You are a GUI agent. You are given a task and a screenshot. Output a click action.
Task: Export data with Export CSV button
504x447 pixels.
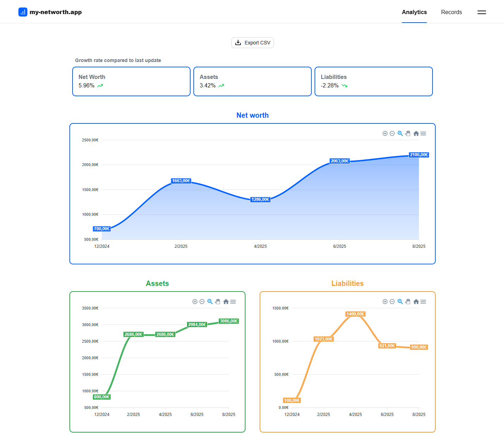[x=253, y=43]
